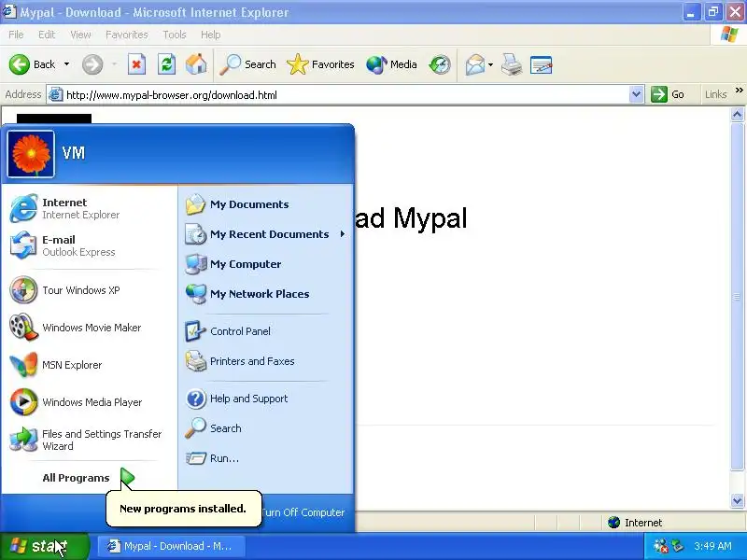Open the Favorites menu
The image size is (747, 560).
click(127, 35)
